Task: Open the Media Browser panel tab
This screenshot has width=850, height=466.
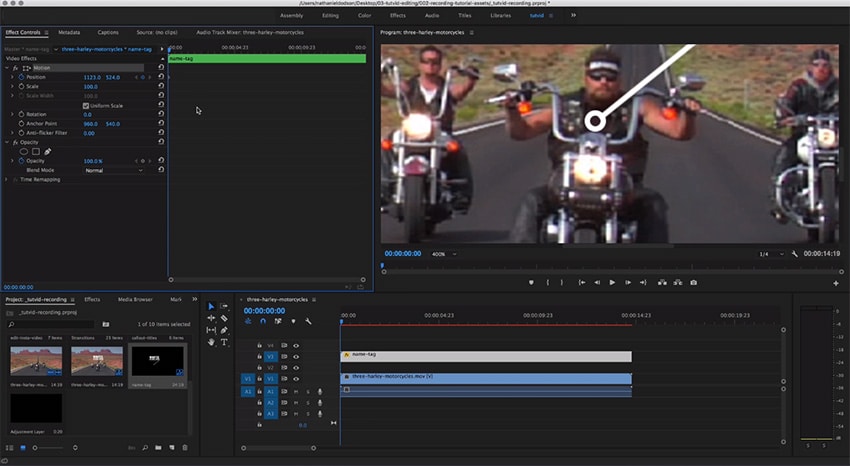Action: [x=135, y=299]
